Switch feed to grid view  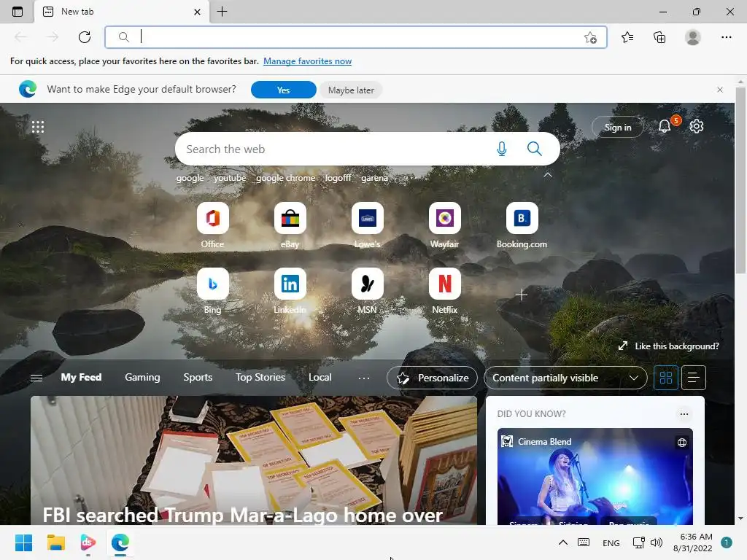click(665, 378)
